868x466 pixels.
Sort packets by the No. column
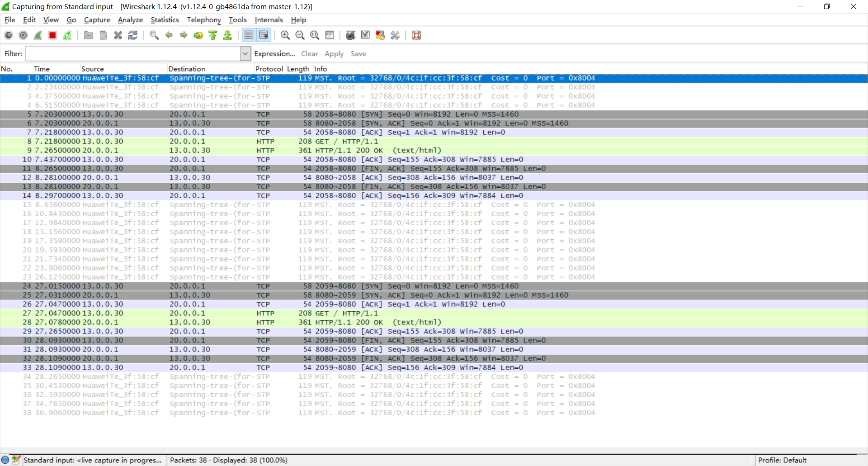16,69
